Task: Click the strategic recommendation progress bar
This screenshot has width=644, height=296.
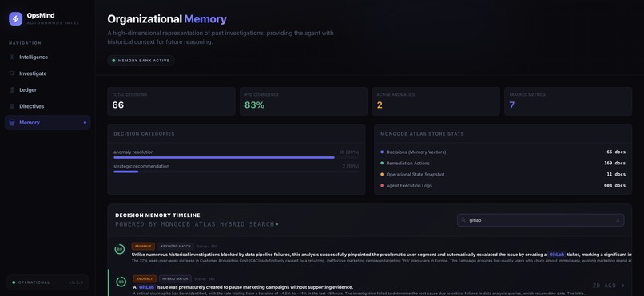Action: click(237, 172)
